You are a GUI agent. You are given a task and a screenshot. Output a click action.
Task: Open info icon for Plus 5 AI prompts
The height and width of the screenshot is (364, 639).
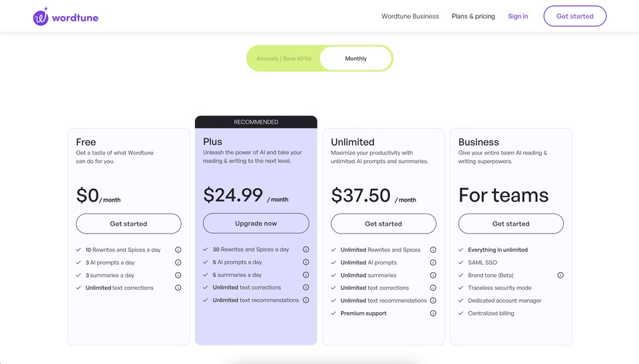pyautogui.click(x=306, y=262)
